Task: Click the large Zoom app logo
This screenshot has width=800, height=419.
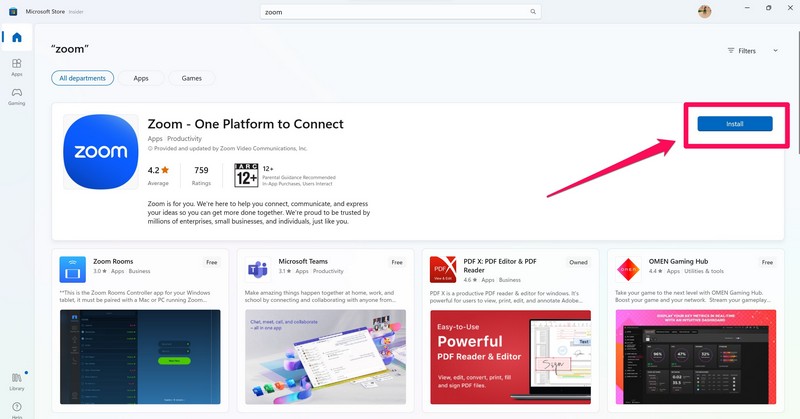Action: (x=101, y=152)
